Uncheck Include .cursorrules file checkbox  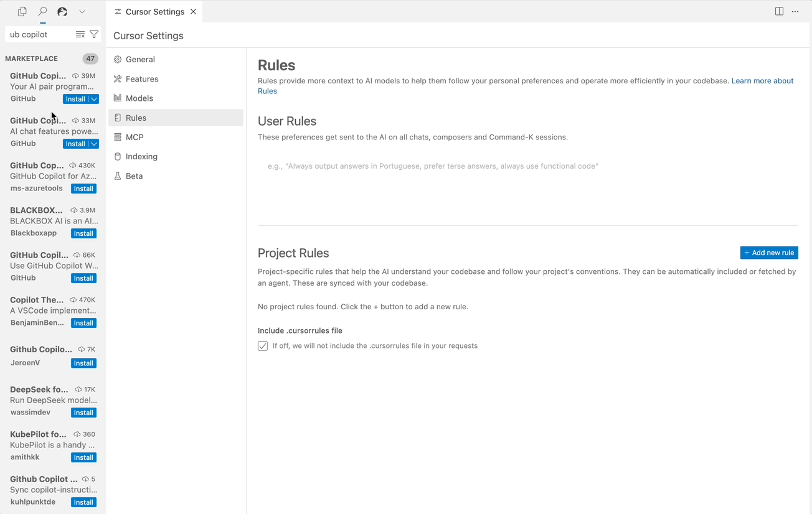(263, 346)
